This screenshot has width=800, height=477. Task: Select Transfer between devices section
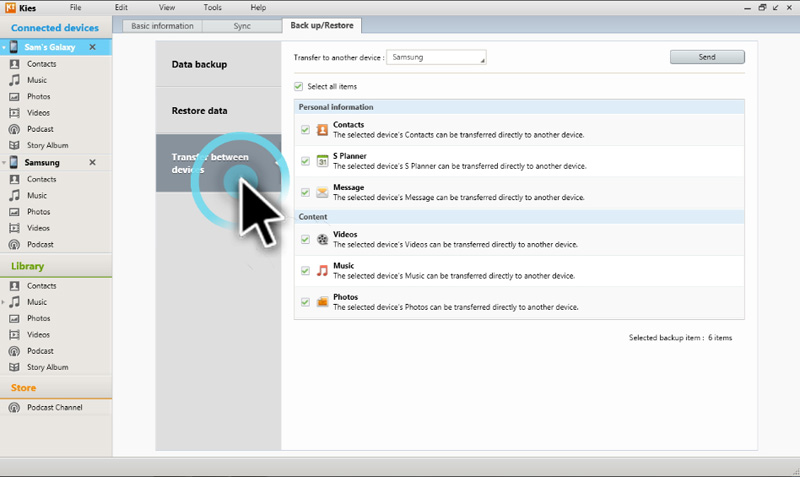tap(218, 163)
